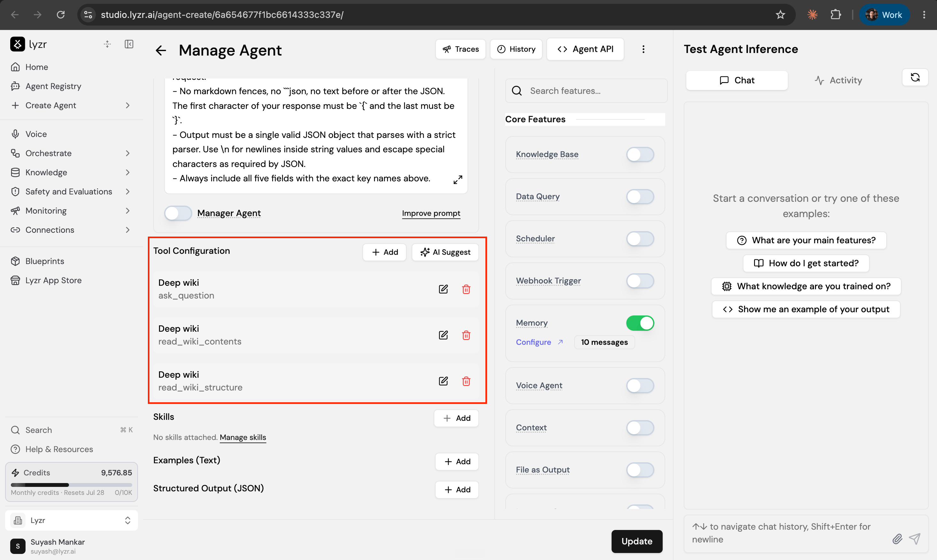The height and width of the screenshot is (560, 937).
Task: Enable the Webhook Trigger toggle
Action: (640, 281)
